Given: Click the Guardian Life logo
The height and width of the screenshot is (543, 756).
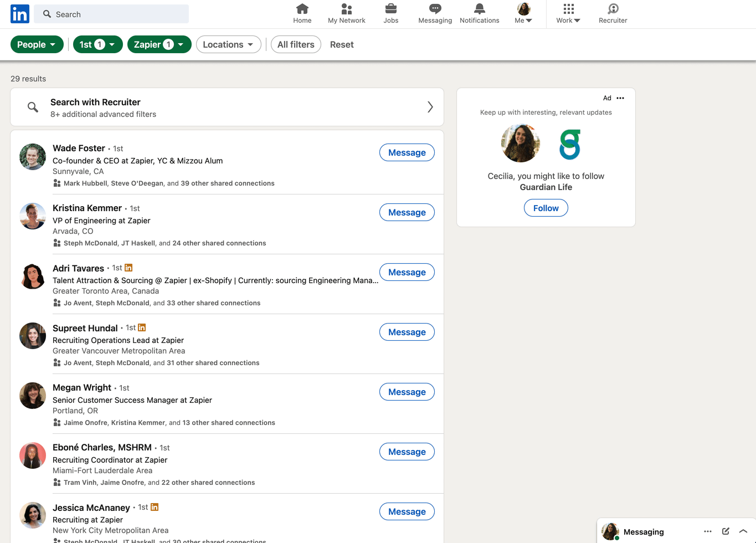Looking at the screenshot, I should point(569,144).
